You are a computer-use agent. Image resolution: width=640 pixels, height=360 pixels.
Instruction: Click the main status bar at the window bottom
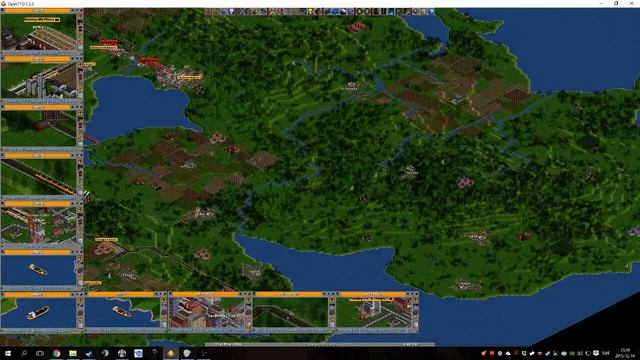pos(320,344)
